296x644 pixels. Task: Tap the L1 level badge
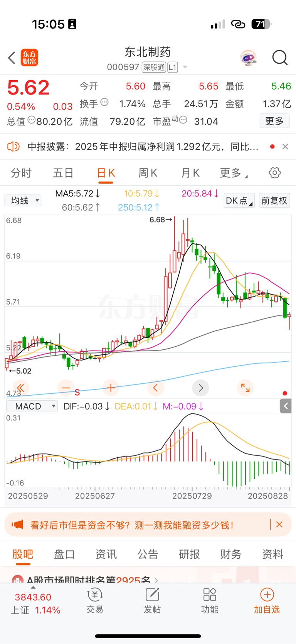coord(172,67)
